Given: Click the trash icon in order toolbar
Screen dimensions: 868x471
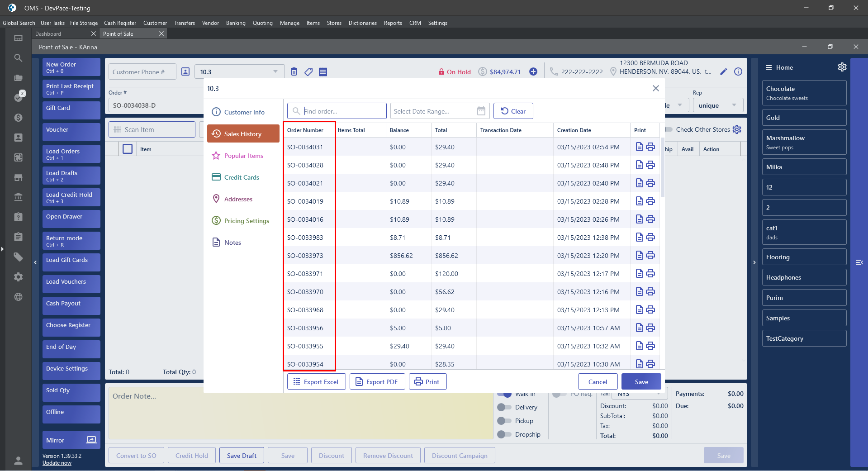Looking at the screenshot, I should pyautogui.click(x=294, y=71).
